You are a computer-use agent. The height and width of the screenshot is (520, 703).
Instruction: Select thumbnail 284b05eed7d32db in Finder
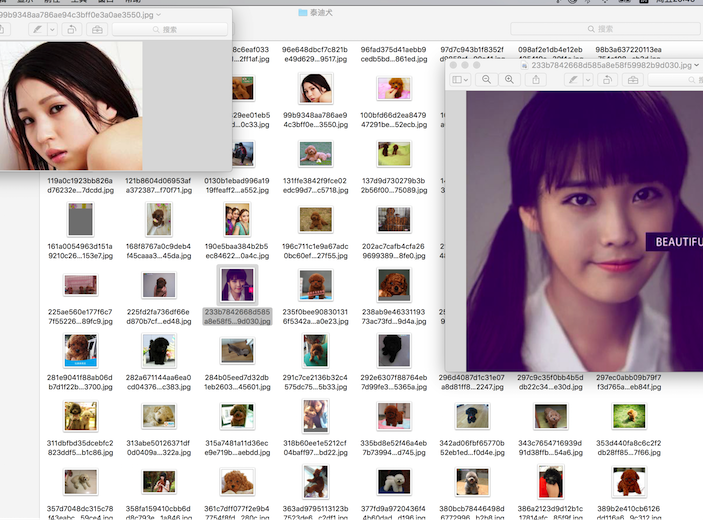point(237,351)
